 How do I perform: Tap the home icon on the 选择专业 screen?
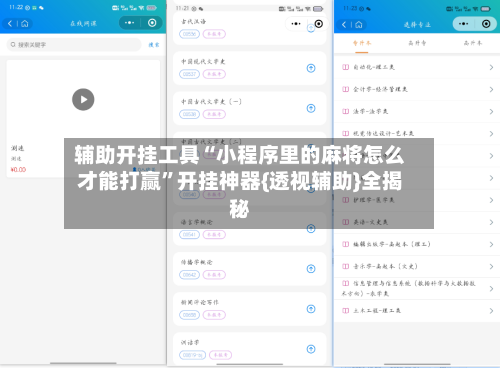coord(359,24)
